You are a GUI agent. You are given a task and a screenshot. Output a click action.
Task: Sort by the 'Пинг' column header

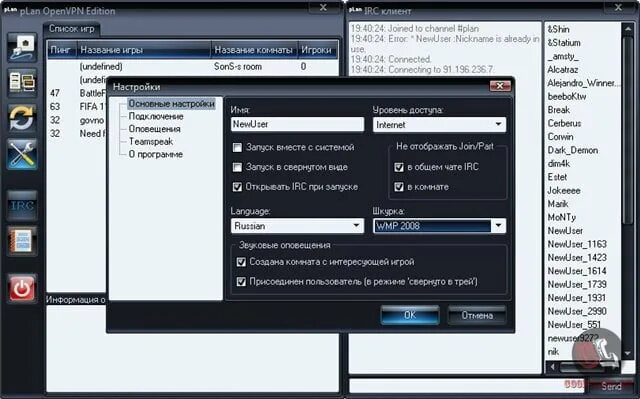pos(61,50)
